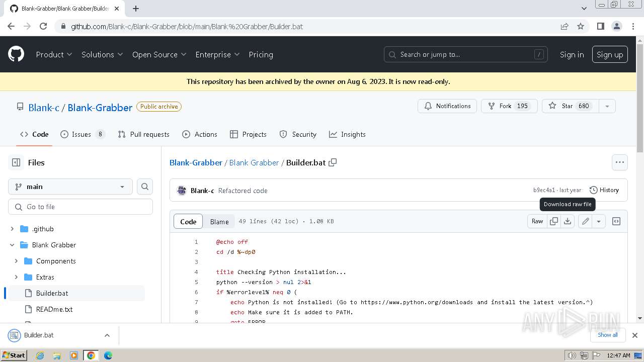Expand the Enterprise menu
This screenshot has height=362, width=644.
coord(217,54)
